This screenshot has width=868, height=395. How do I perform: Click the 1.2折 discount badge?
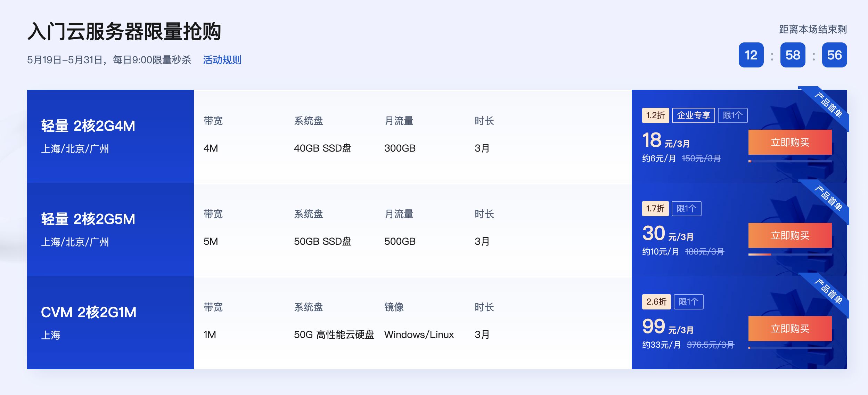[x=655, y=115]
